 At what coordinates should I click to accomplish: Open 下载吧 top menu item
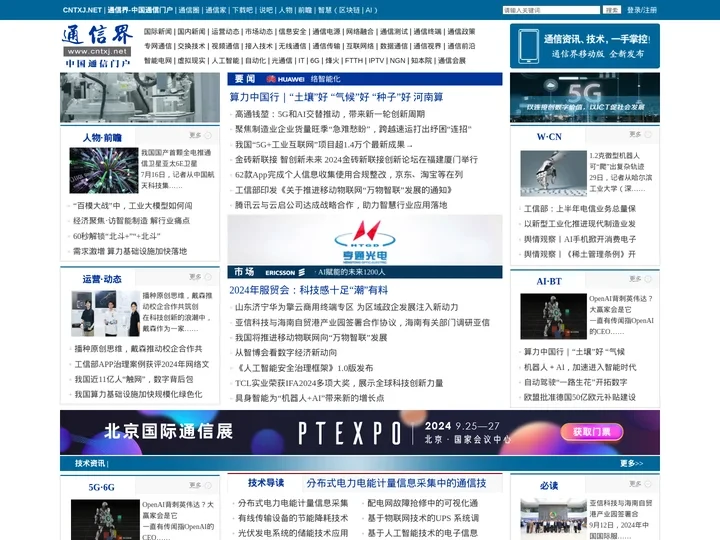tap(242, 10)
